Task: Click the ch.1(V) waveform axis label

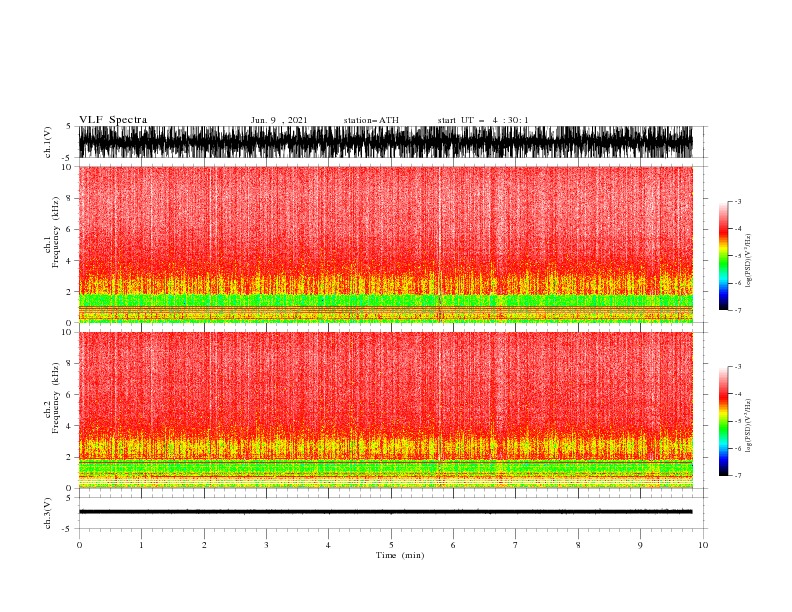Action: [47, 142]
